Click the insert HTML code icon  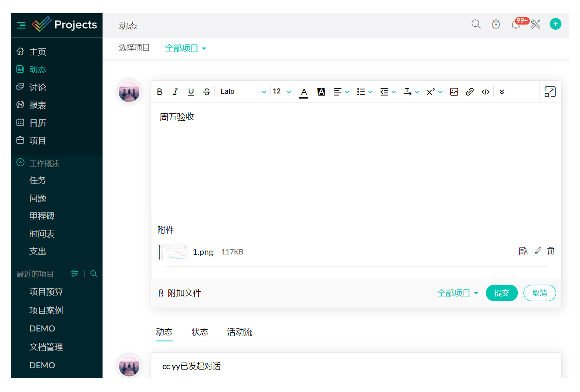pos(485,92)
